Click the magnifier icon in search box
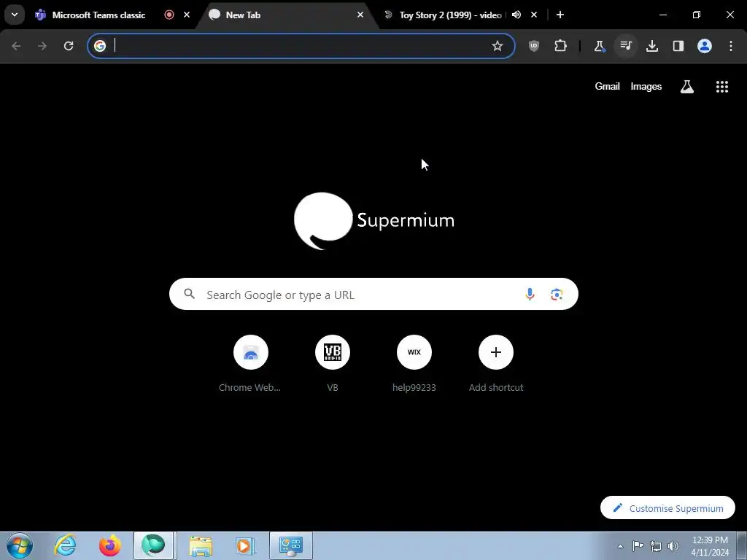 (x=190, y=295)
